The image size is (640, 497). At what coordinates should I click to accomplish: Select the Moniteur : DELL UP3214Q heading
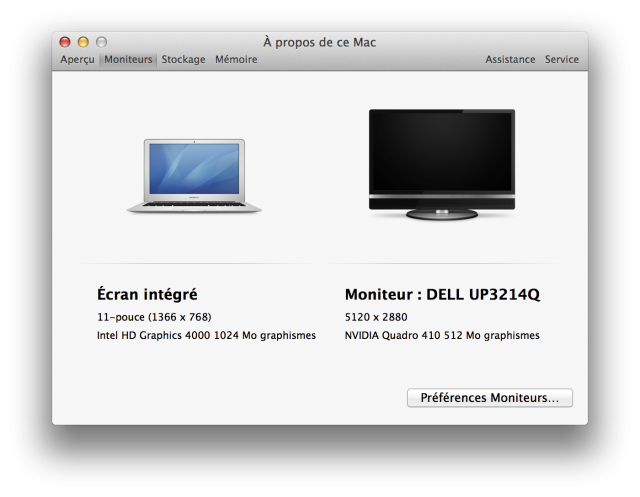tap(442, 295)
